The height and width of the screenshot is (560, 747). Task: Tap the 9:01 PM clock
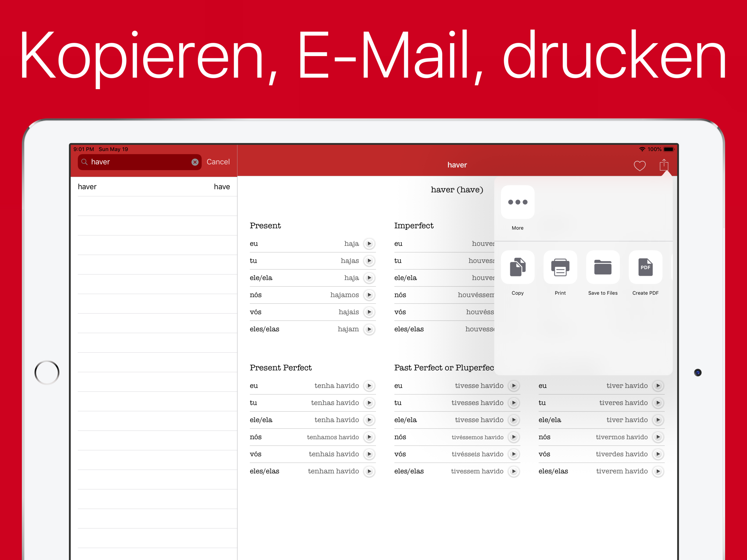[x=84, y=149]
